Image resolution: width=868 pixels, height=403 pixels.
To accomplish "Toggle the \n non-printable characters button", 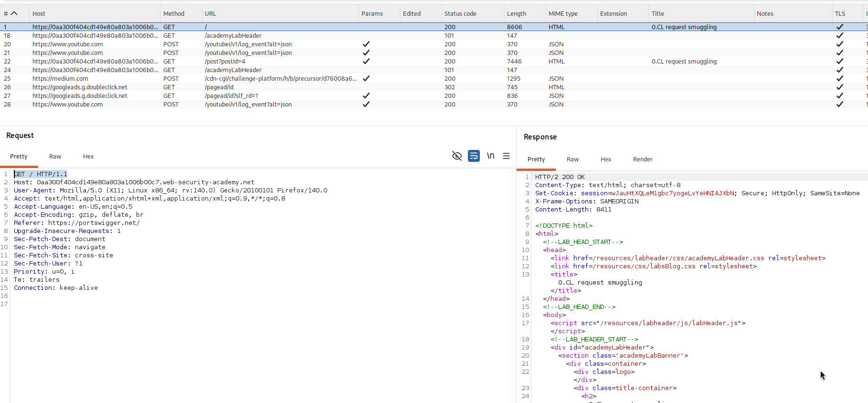I will [490, 156].
